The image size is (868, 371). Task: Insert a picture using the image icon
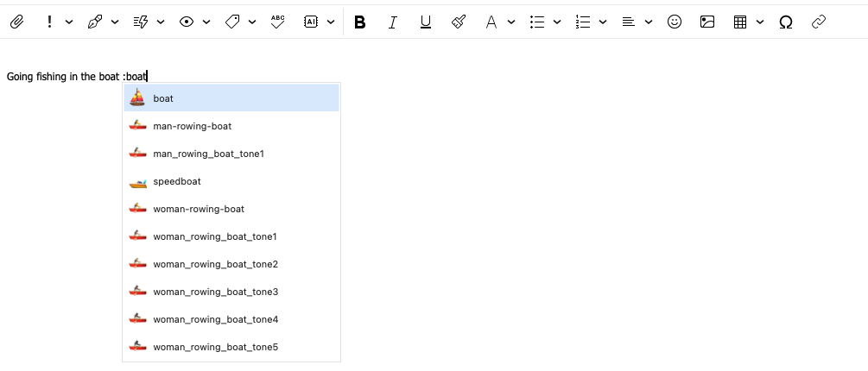coord(707,22)
